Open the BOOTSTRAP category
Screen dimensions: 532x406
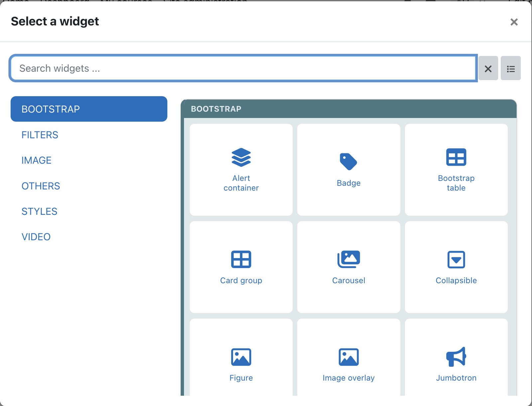click(89, 109)
